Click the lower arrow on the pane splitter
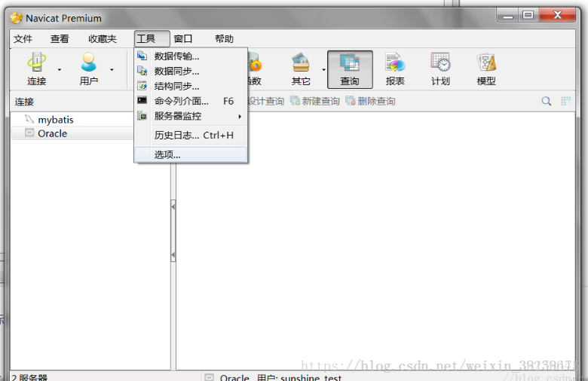This screenshot has width=588, height=381. click(x=173, y=255)
